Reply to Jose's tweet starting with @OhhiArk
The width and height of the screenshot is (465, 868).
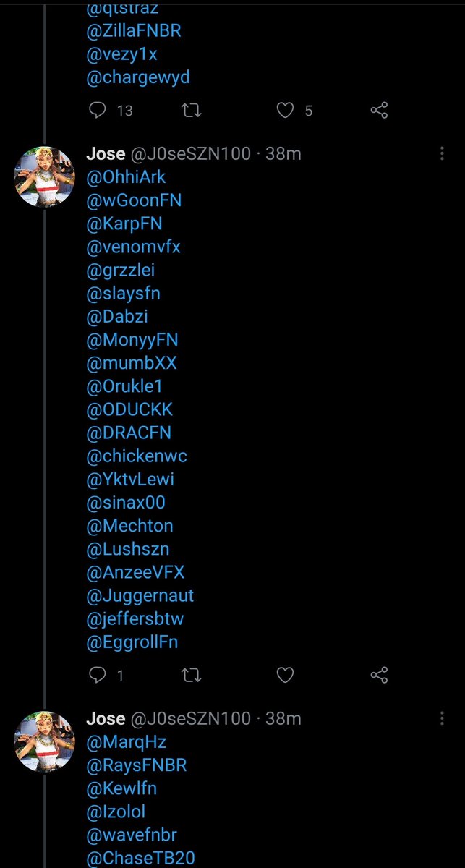click(98, 676)
